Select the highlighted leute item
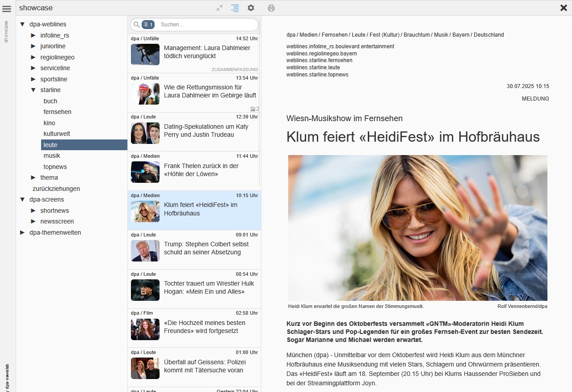This screenshot has height=392, width=572. 84,145
